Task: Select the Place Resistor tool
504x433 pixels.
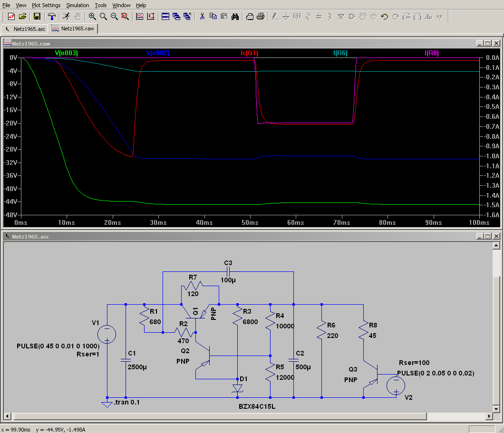Action: [x=308, y=16]
